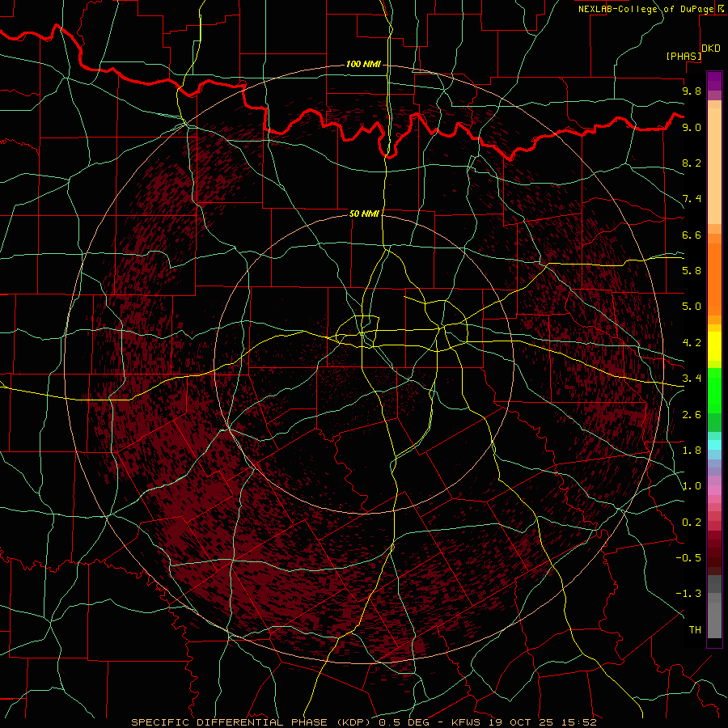Select the 7.4 scale value
Screen dimensions: 728x728
click(x=692, y=199)
